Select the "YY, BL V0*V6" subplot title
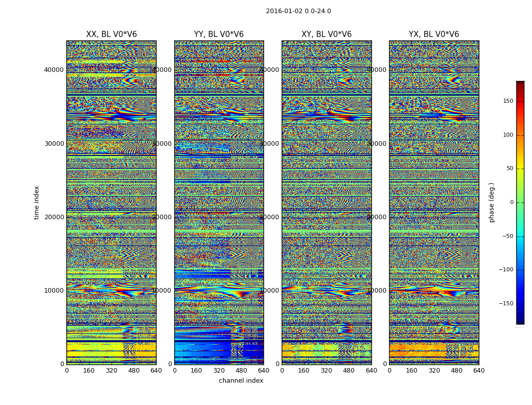Viewport: 532px width, 405px height. (219, 34)
